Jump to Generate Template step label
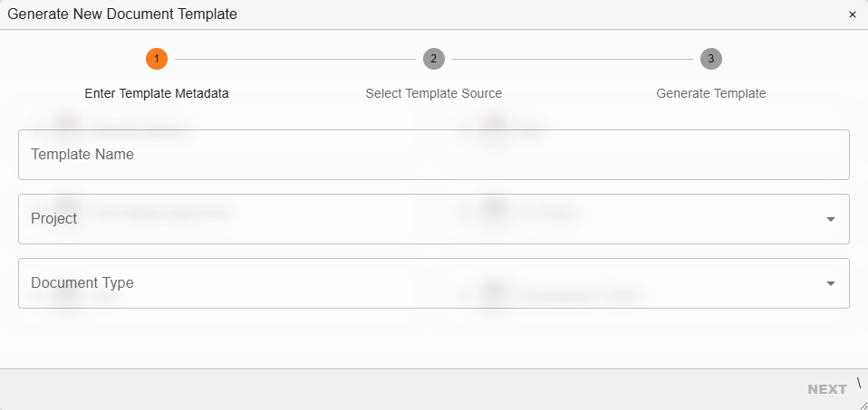The width and height of the screenshot is (868, 410). (x=711, y=93)
